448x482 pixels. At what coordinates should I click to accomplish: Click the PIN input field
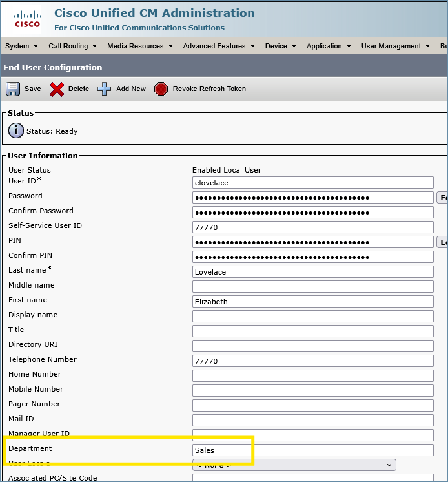(x=313, y=242)
